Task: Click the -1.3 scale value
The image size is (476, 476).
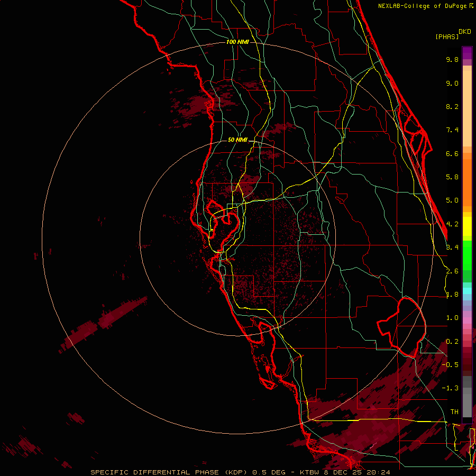Action: click(x=450, y=388)
